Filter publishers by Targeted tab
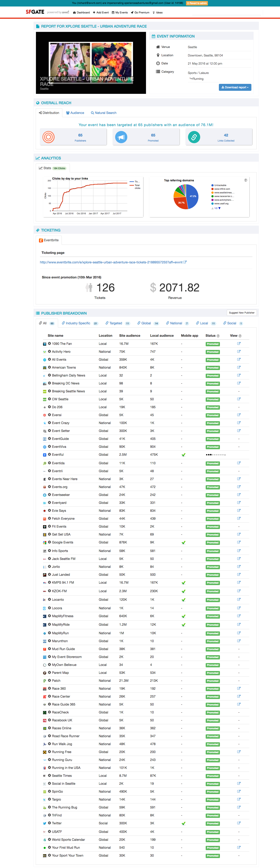This screenshot has height=868, width=280. [x=118, y=323]
